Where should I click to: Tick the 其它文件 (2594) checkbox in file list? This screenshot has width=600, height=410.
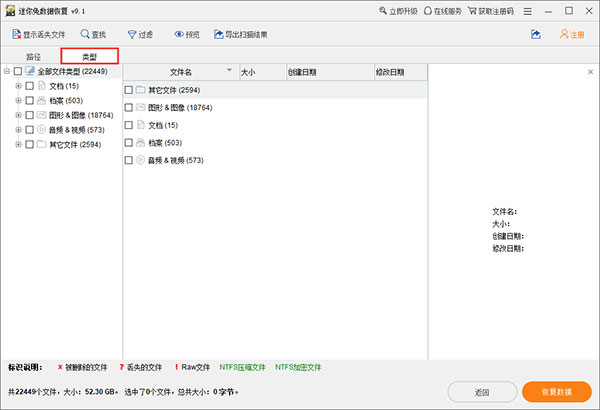coord(128,90)
